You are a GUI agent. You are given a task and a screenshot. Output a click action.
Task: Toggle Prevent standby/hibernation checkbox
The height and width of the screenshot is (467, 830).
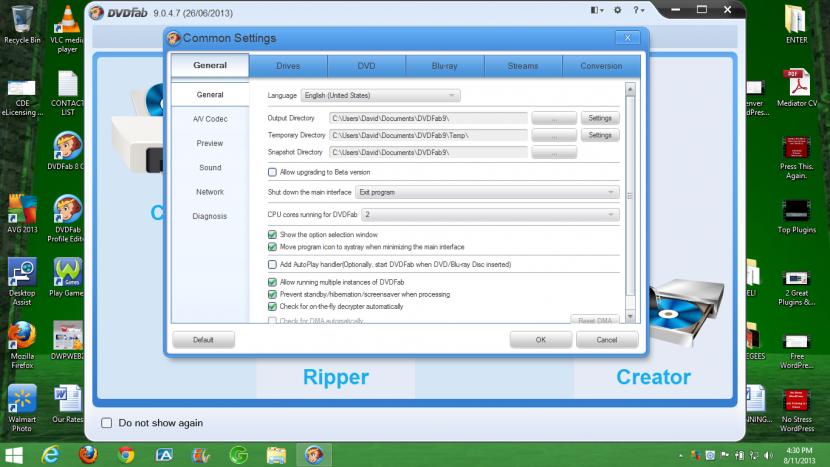tap(272, 294)
